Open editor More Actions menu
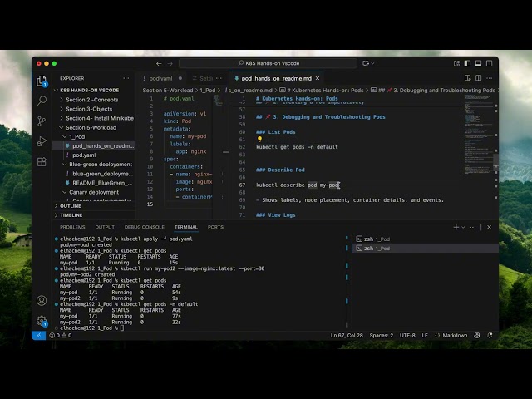This screenshot has width=532, height=399. tap(490, 78)
